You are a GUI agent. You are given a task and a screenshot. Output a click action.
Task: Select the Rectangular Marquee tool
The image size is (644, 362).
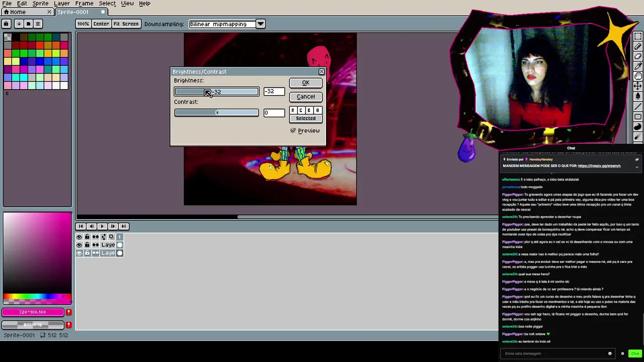(x=638, y=37)
